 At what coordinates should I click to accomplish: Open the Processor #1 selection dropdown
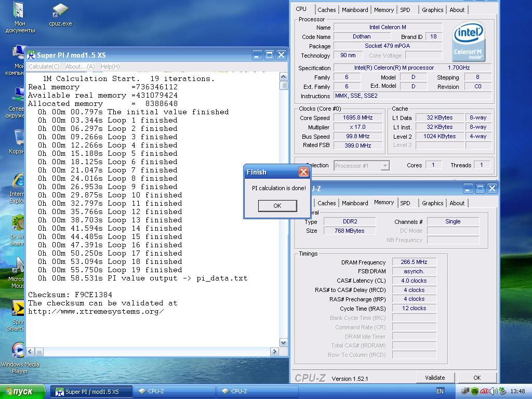(362, 166)
